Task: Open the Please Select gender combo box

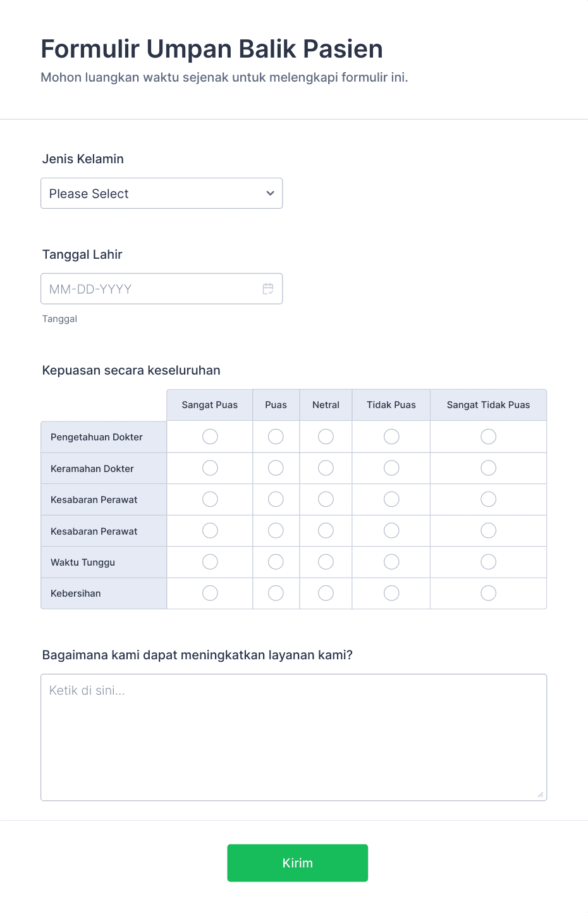Action: tap(161, 194)
